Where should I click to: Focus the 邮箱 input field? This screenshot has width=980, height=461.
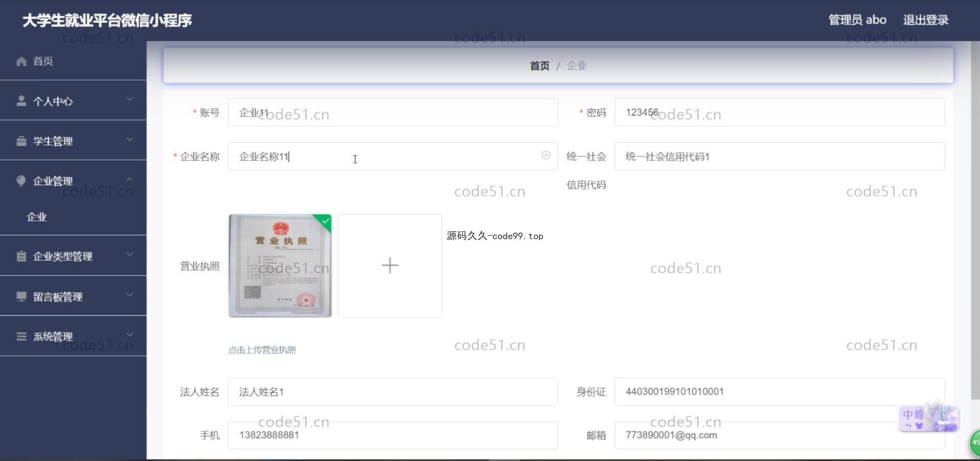pos(779,435)
